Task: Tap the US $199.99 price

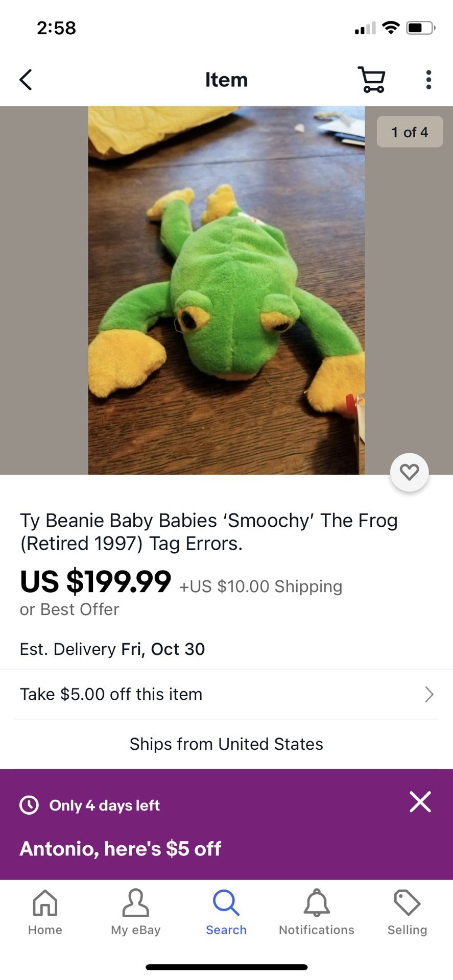Action: (96, 582)
